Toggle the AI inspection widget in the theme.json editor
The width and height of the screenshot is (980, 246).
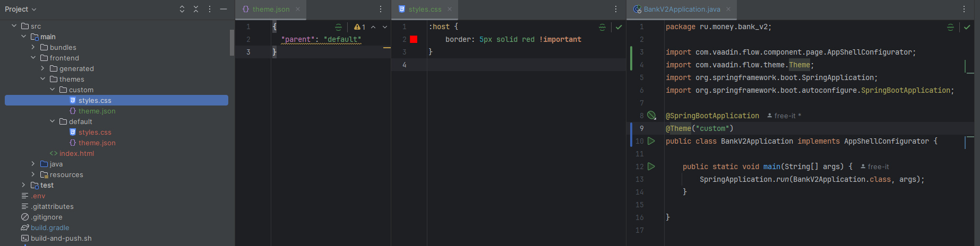pyautogui.click(x=339, y=27)
